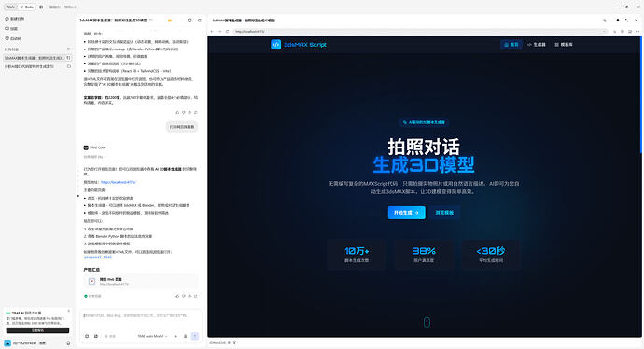Thumbs up the first assistant message
The image size is (644, 349).
click(x=177, y=112)
